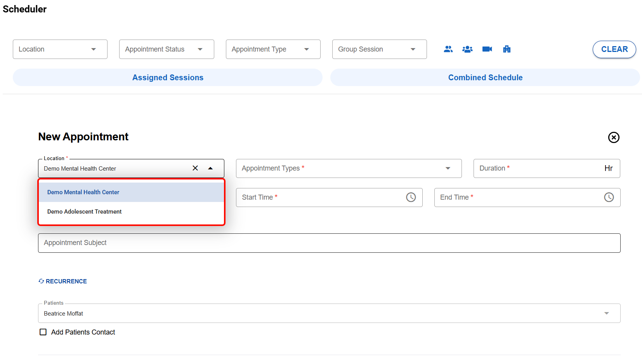Click the RECURRENCE link

[63, 281]
